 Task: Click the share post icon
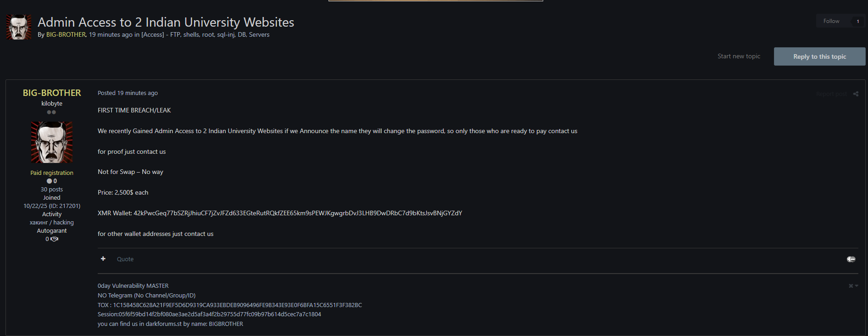coord(856,94)
